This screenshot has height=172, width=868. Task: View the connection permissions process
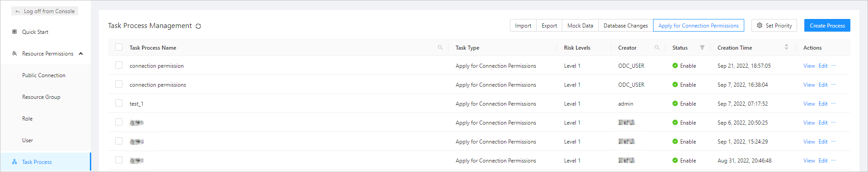pyautogui.click(x=809, y=85)
